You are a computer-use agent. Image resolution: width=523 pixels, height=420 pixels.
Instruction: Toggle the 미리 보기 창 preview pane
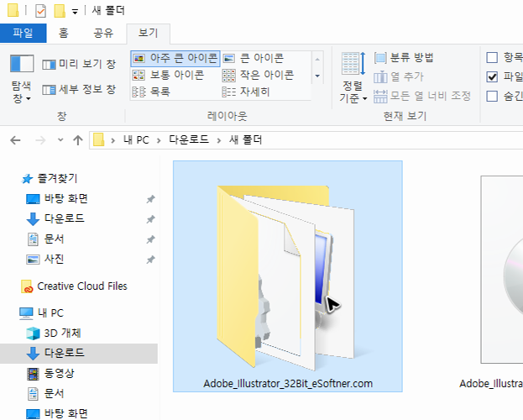tap(79, 64)
